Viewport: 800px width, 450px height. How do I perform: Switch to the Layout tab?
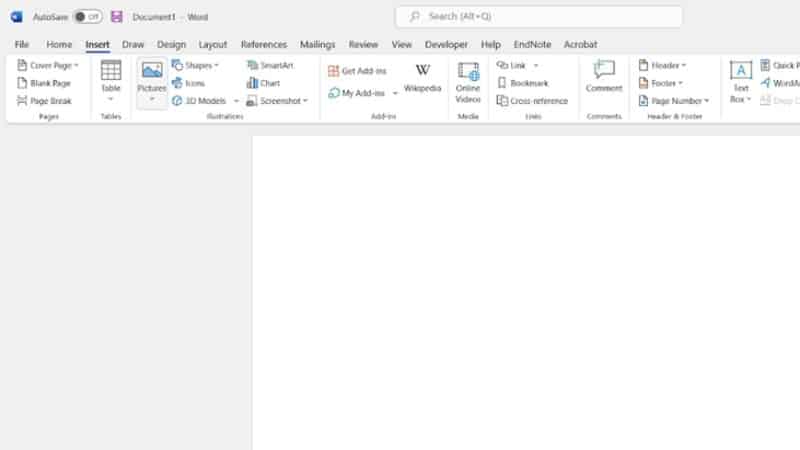coord(213,44)
